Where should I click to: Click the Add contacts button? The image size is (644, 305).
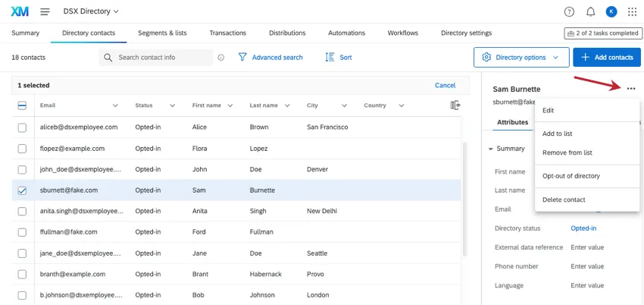click(607, 57)
